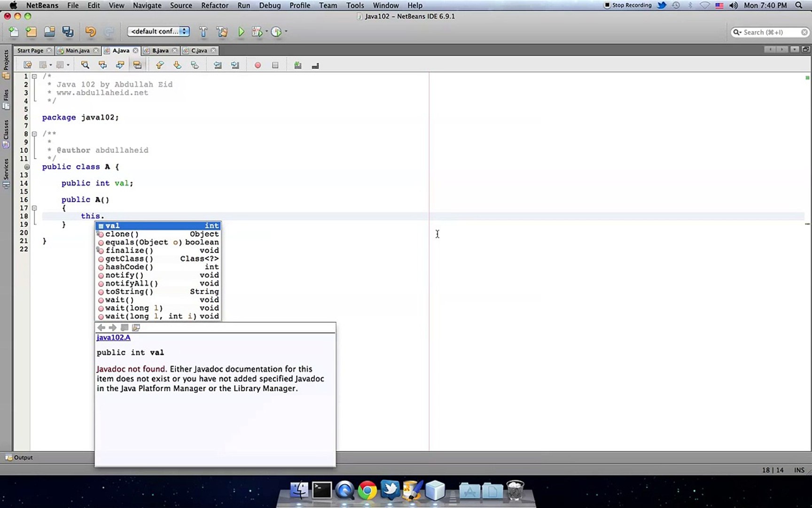Open the editor tab list dropdown arrow

tap(794, 49)
